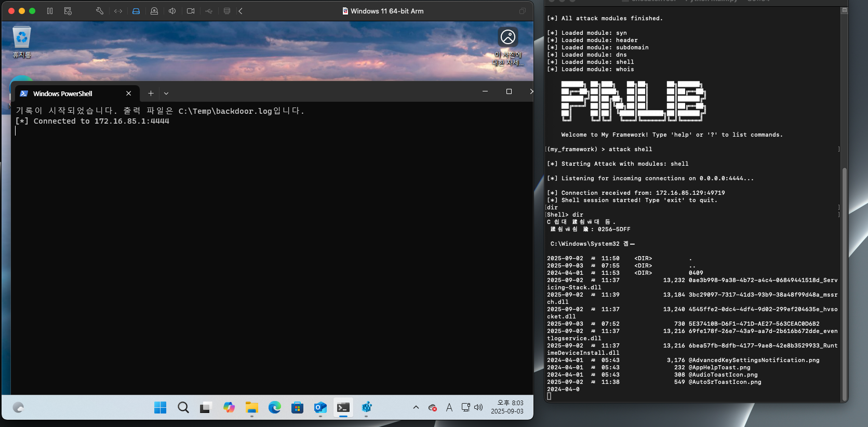Click the VM camera device icon

pos(191,11)
